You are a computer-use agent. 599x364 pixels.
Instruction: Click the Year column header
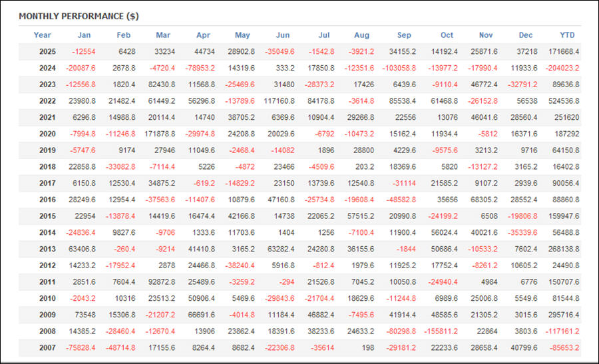pos(42,35)
